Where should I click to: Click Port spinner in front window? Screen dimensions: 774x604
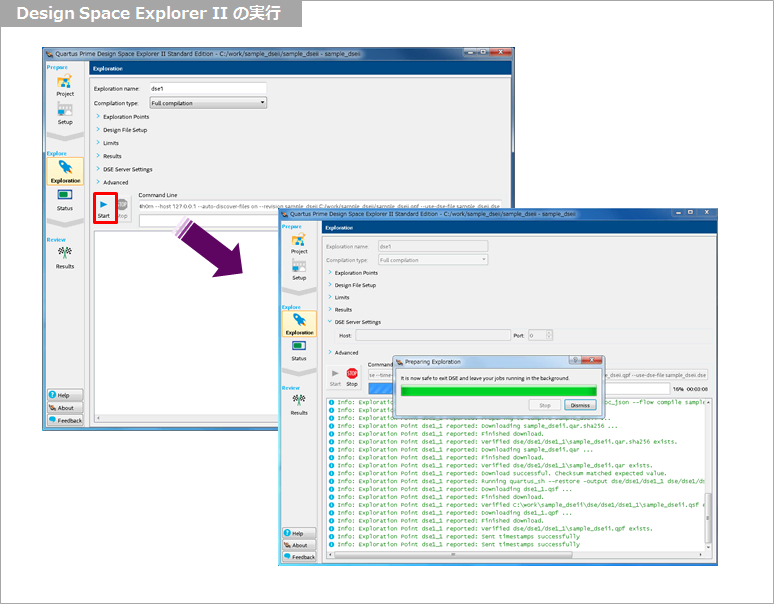click(x=540, y=335)
